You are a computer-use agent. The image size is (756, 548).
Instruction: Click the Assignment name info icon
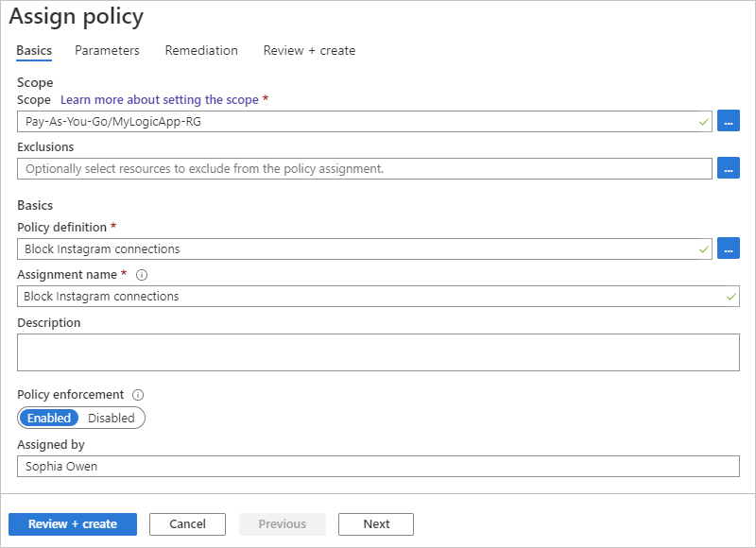click(142, 275)
